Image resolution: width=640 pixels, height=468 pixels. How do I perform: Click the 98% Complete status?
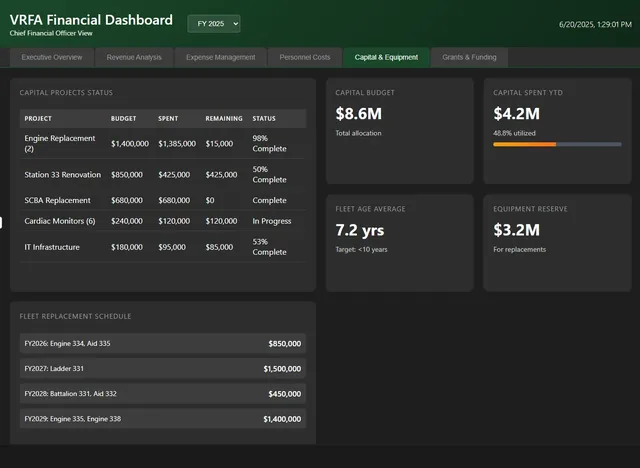269,144
